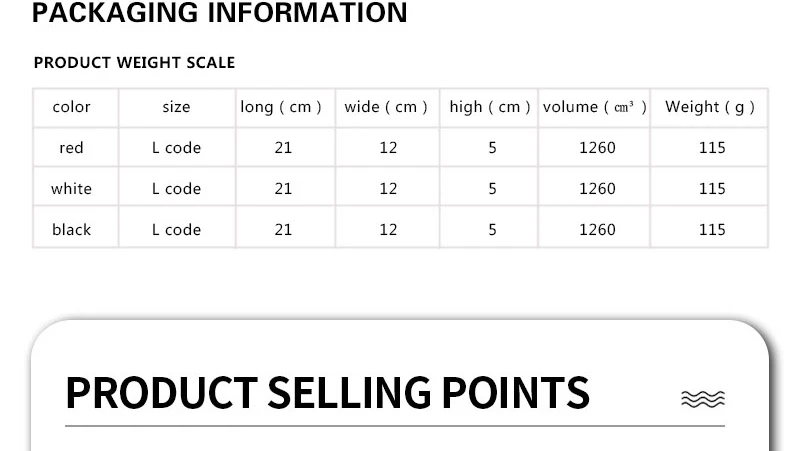Click the PACKAGING INFORMATION heading
The width and height of the screenshot is (800, 451).
pyautogui.click(x=219, y=12)
